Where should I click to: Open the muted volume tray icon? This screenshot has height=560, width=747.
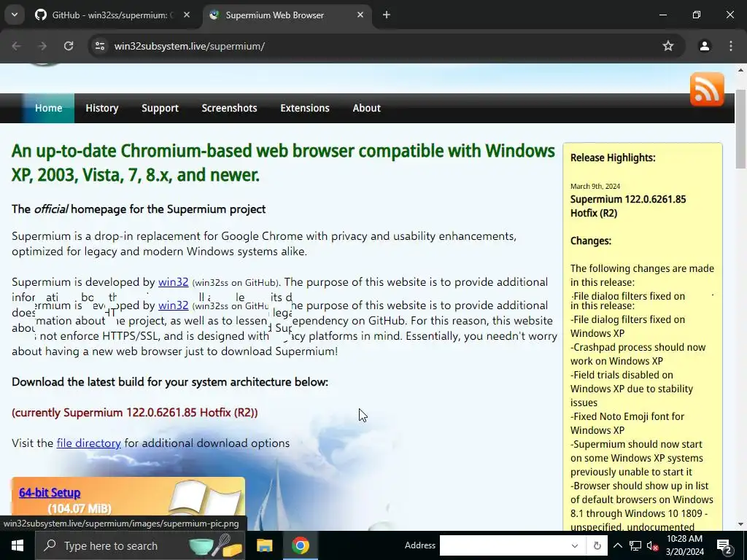(652, 545)
